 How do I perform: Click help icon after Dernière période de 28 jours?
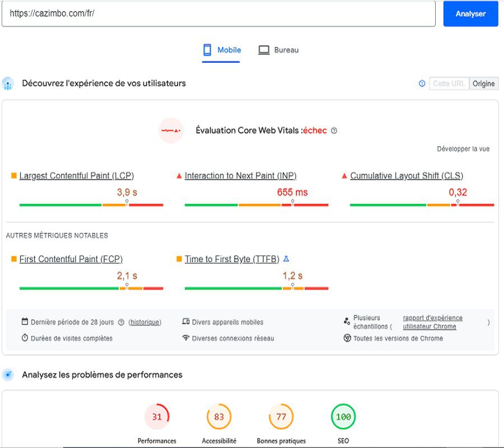[121, 322]
